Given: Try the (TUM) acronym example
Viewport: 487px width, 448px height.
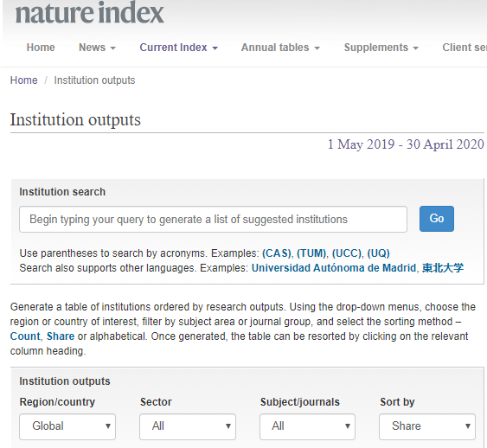Looking at the screenshot, I should click(311, 253).
